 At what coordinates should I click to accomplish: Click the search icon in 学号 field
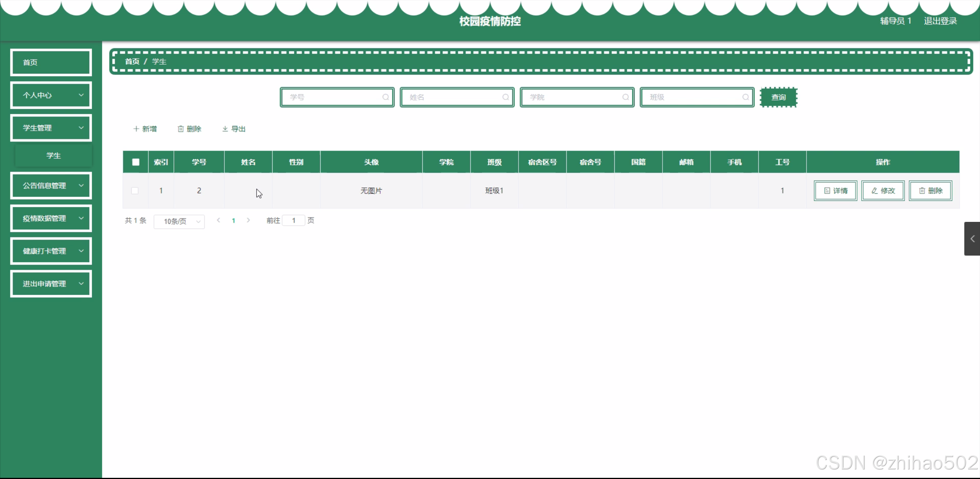[385, 97]
